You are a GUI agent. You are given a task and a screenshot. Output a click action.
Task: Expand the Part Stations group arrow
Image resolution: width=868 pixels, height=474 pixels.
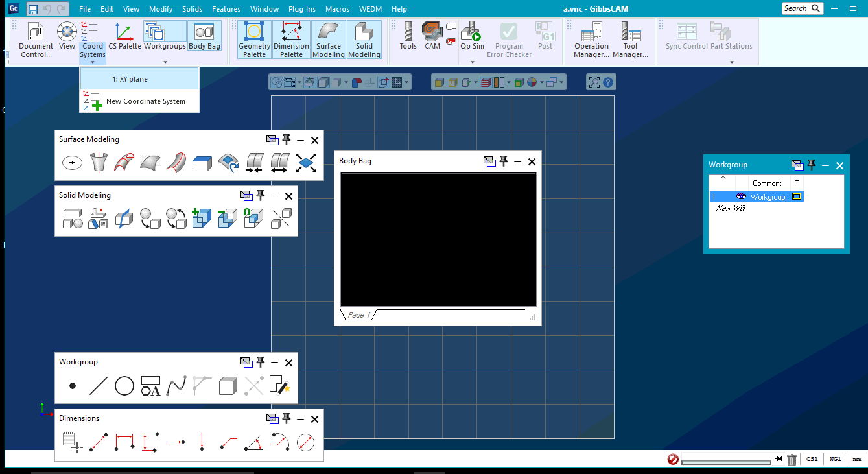(x=732, y=62)
